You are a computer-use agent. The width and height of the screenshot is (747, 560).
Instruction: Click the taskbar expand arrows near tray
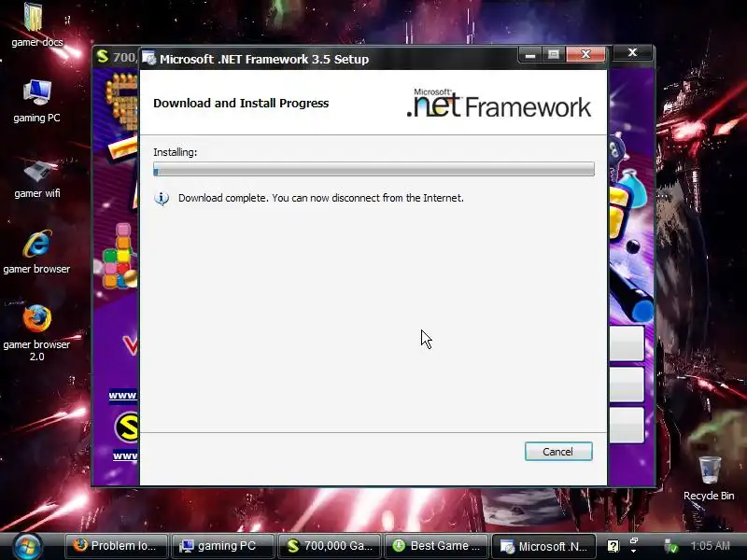tap(634, 546)
